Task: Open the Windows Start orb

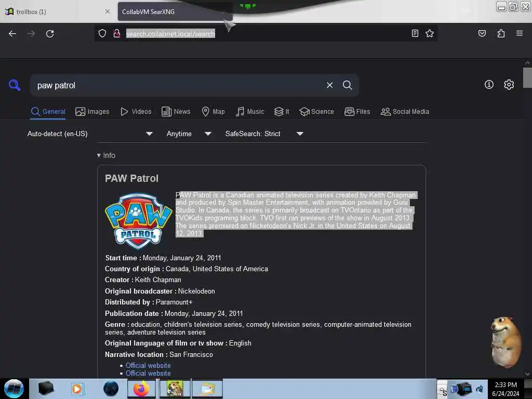Action: [x=14, y=389]
